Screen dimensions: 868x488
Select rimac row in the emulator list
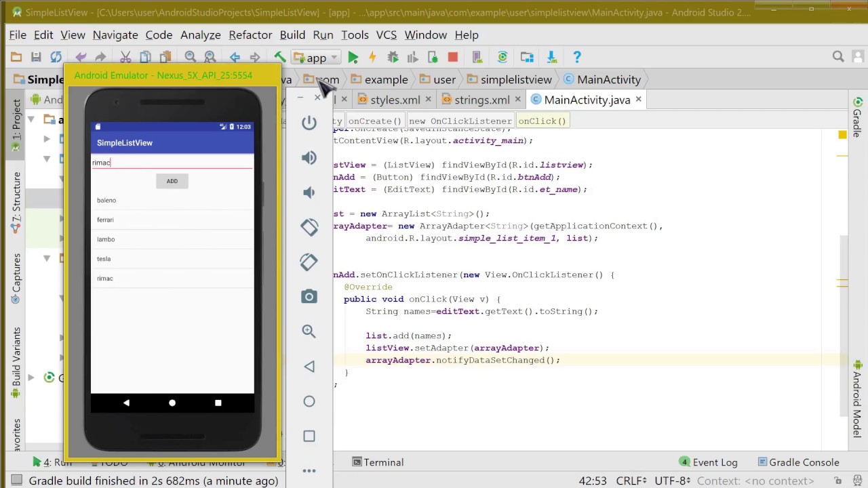tap(172, 279)
